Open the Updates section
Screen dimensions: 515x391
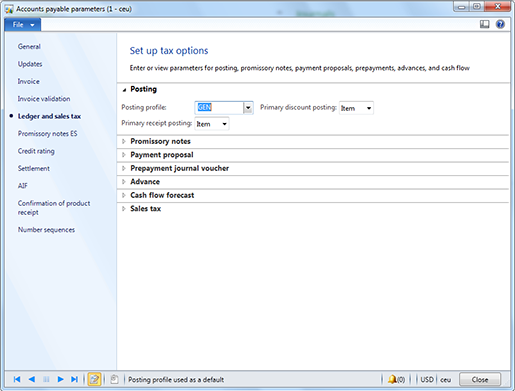[30, 64]
